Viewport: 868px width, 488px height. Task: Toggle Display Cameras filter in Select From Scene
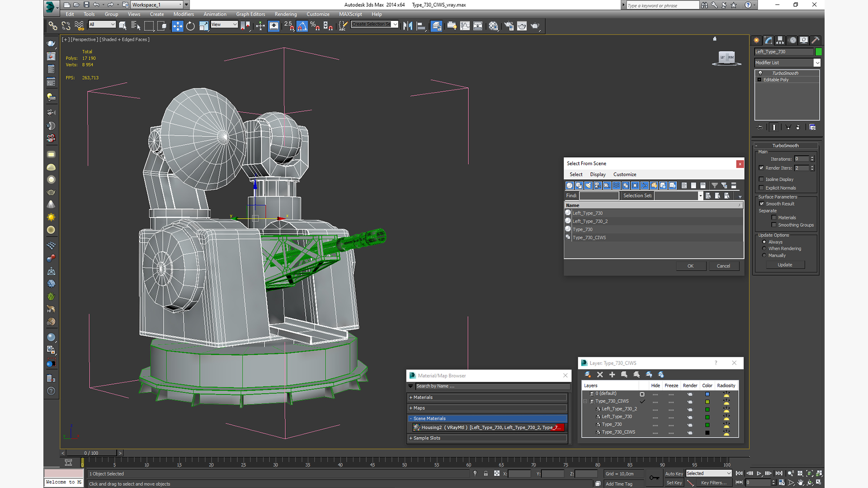[x=598, y=185]
